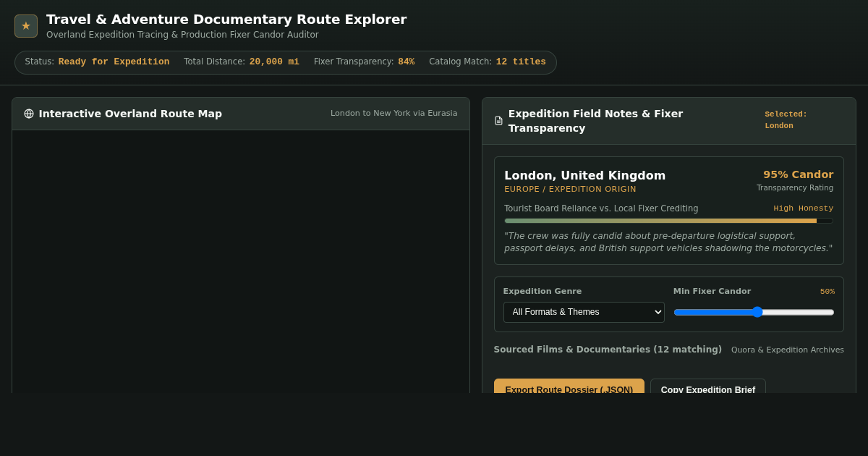The width and height of the screenshot is (868, 456).
Task: Click the 'Sourced Films & Documentaries (12 matching)' heading
Action: tap(608, 350)
